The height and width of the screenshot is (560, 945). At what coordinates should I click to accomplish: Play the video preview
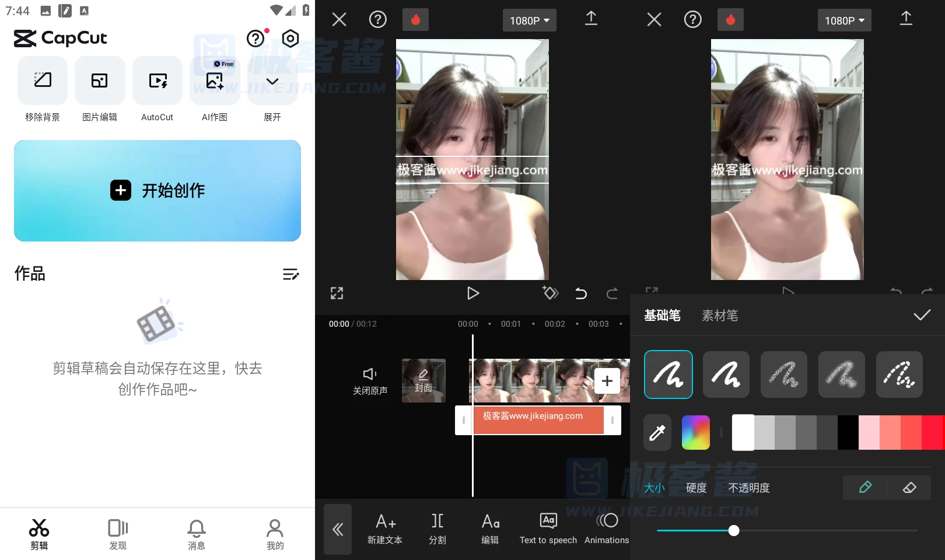473,293
